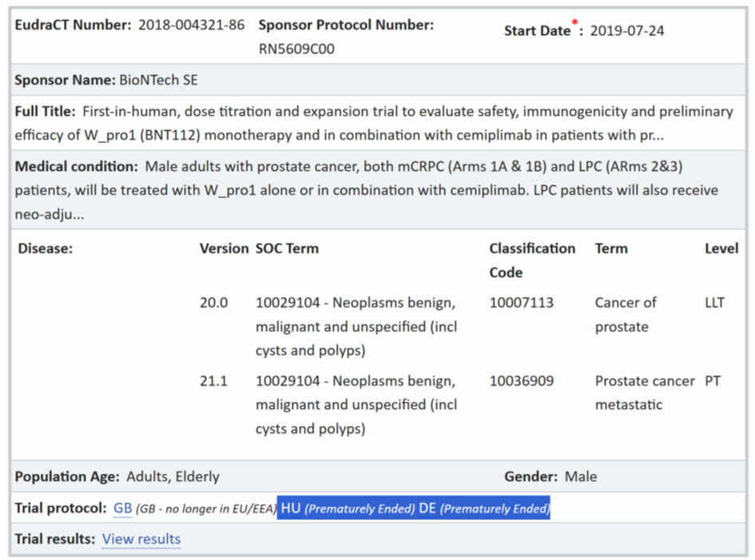Image resolution: width=755 pixels, height=560 pixels.
Task: Click the Full Title label
Action: (45, 112)
